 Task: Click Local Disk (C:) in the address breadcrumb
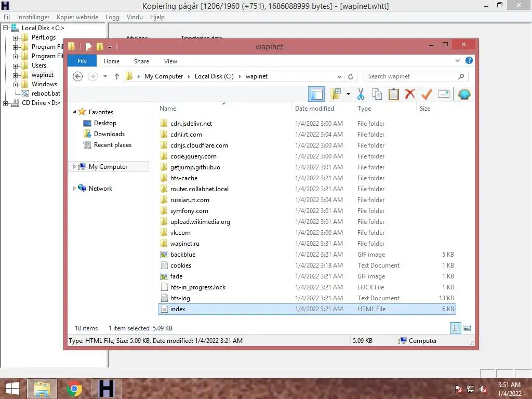click(x=214, y=76)
